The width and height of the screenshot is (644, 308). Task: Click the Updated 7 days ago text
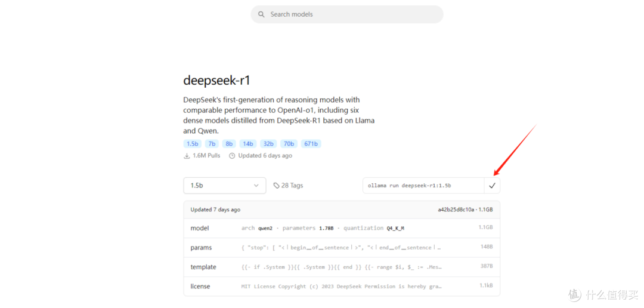tap(215, 210)
